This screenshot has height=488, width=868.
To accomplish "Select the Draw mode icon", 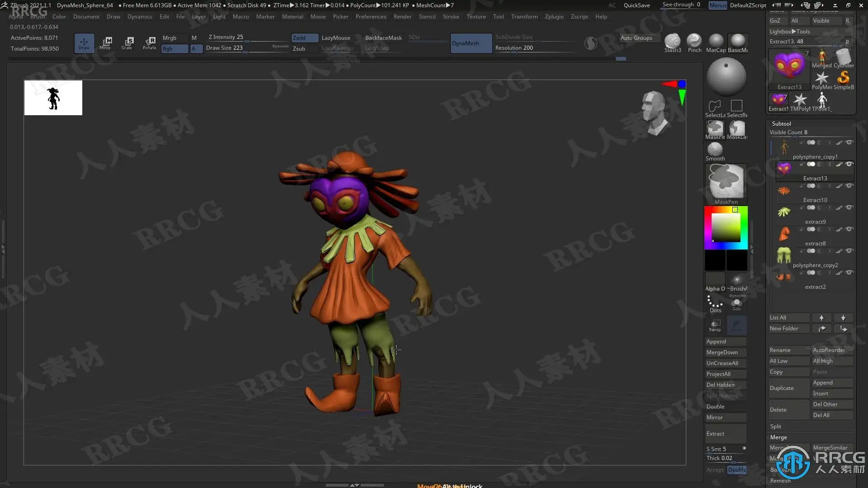I will (84, 43).
